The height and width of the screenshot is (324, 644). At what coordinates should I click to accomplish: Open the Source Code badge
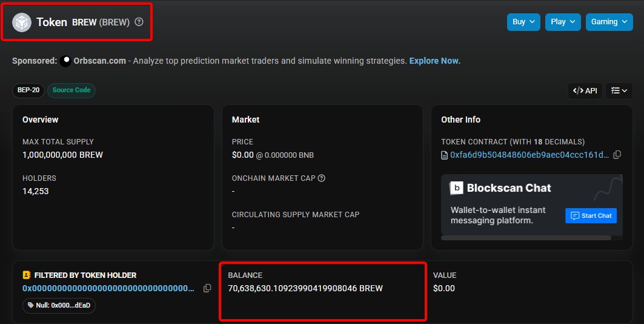click(x=71, y=90)
